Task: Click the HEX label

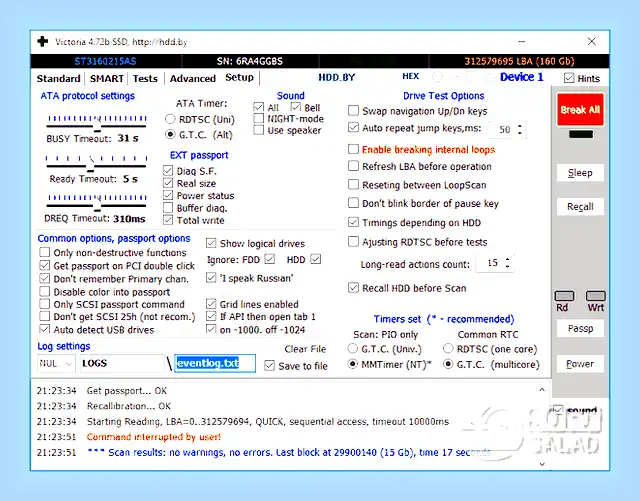Action: pos(410,76)
